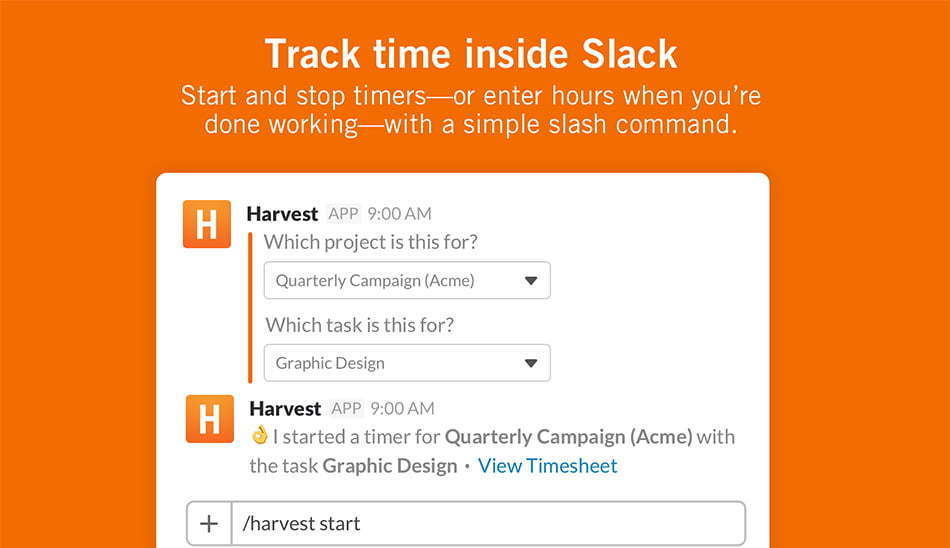Click the OK hand emoji in the timer message
The height and width of the screenshot is (548, 950).
tap(259, 435)
